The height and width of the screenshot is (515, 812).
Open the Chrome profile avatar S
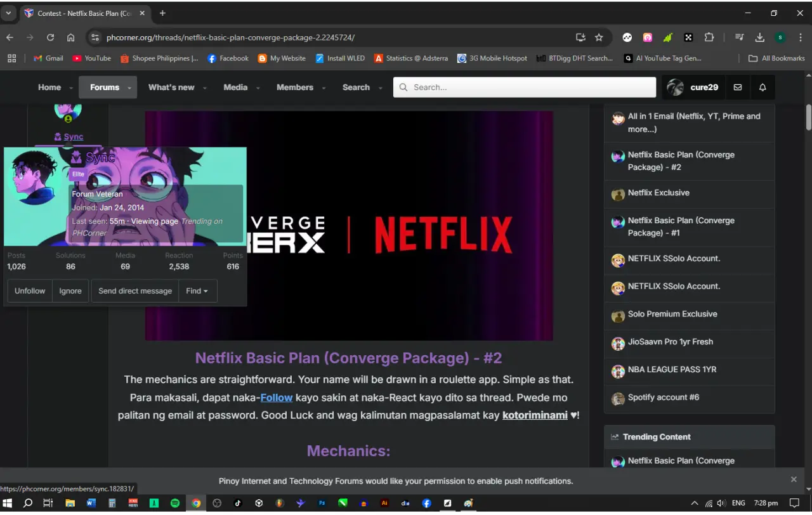pos(780,37)
